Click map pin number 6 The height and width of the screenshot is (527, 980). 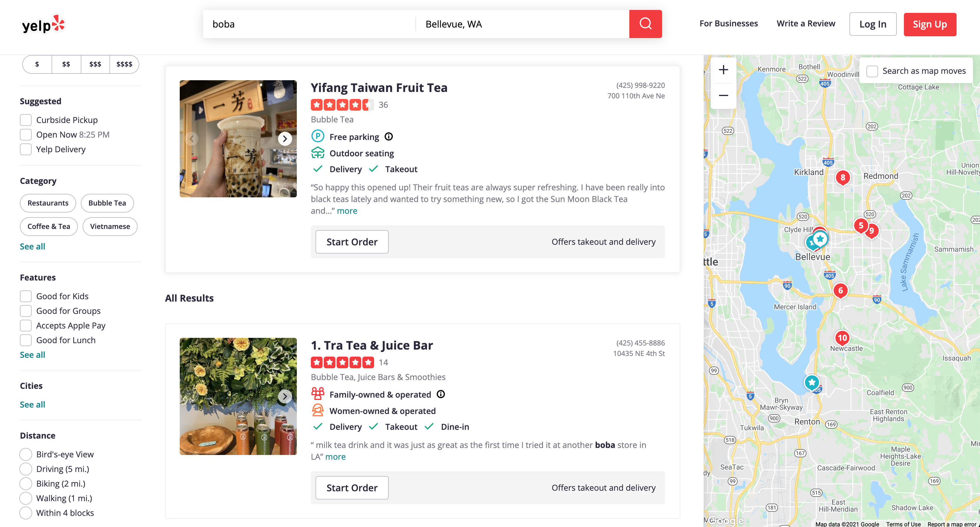[840, 291]
